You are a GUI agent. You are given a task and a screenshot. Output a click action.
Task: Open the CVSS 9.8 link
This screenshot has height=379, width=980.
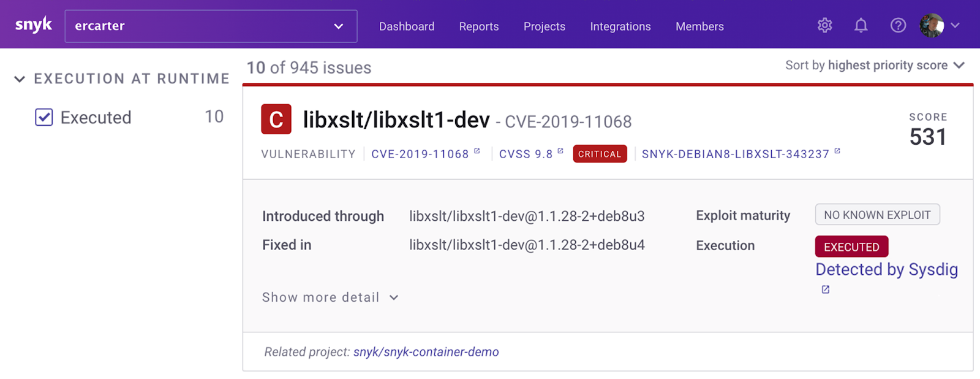[x=526, y=154]
